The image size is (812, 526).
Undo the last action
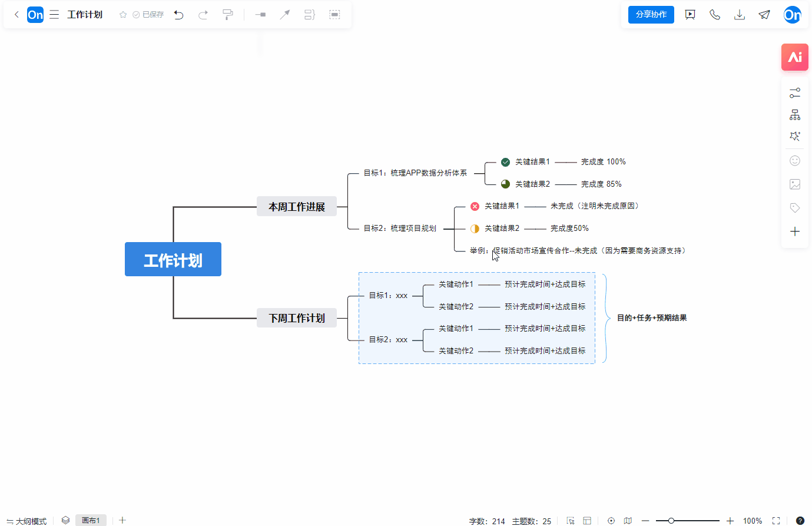coord(179,15)
